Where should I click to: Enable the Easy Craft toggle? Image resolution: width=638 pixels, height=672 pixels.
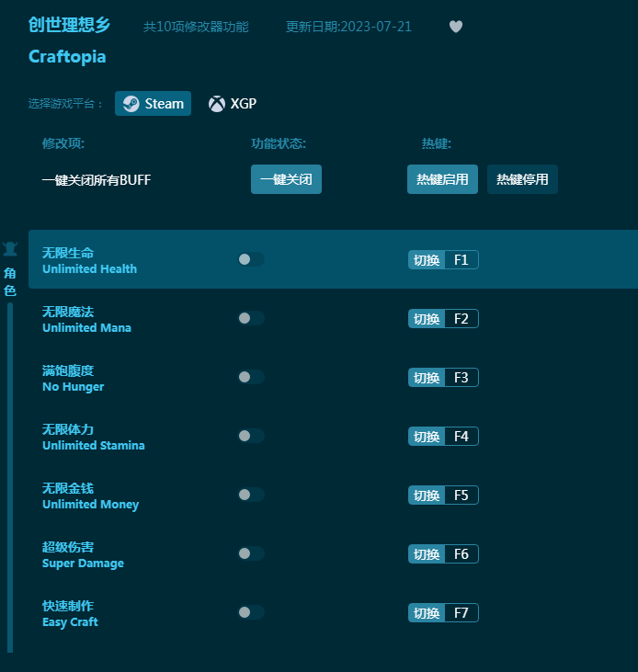click(251, 612)
